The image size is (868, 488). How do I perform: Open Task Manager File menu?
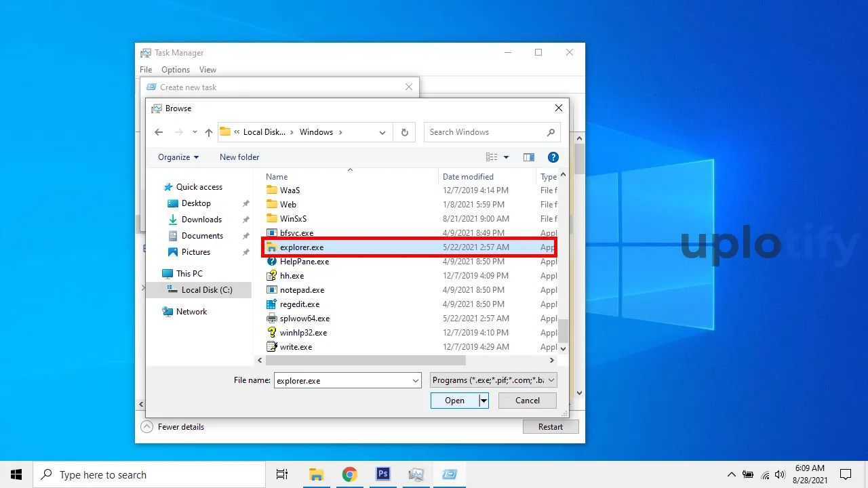pyautogui.click(x=146, y=70)
